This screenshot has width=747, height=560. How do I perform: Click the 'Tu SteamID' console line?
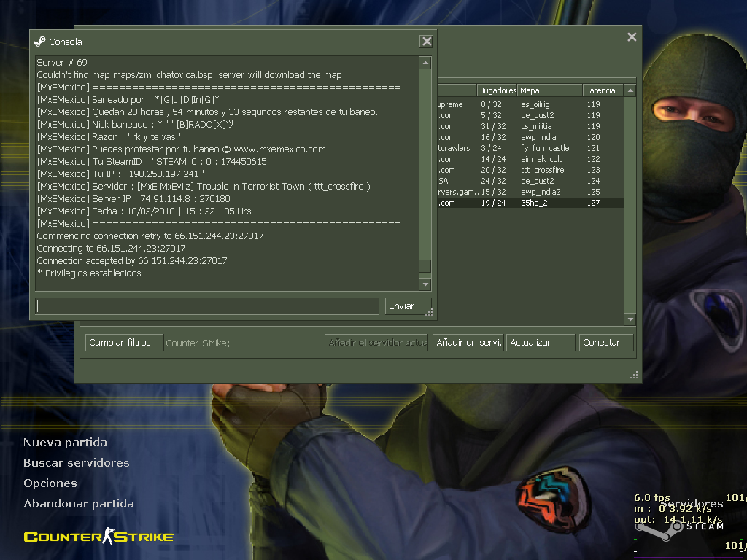click(x=155, y=161)
